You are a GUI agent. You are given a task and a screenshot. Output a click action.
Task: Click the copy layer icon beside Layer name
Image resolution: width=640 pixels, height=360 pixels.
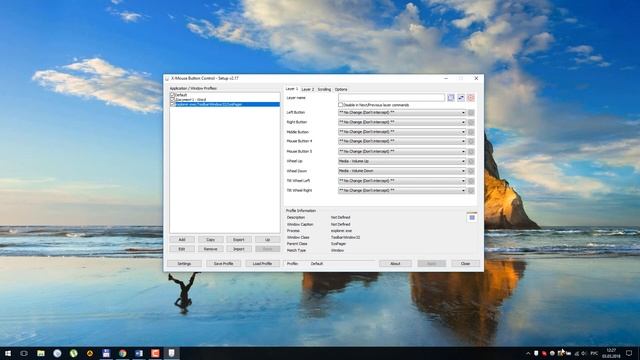click(x=451, y=98)
